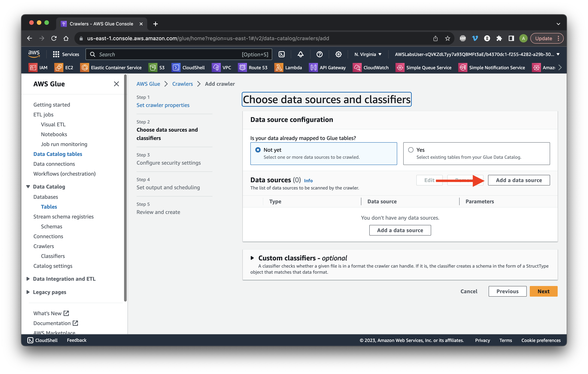This screenshot has height=374, width=588.
Task: Click the Crawlers breadcrumb link
Action: (182, 84)
